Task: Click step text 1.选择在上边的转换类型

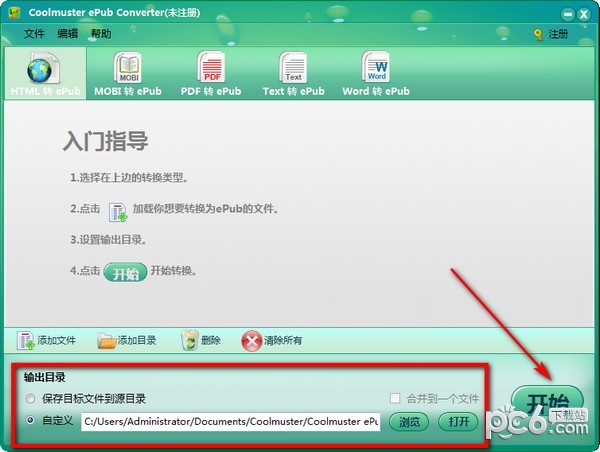Action: pyautogui.click(x=129, y=178)
